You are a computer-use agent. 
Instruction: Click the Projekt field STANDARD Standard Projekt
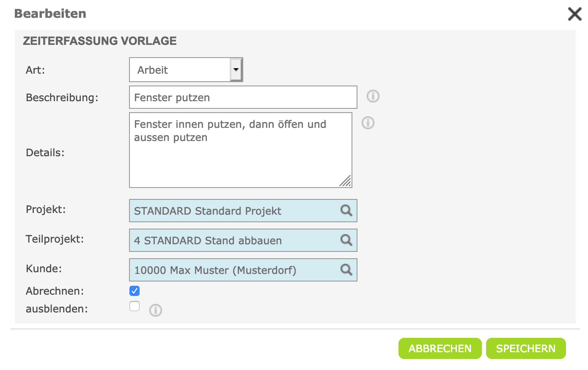point(235,211)
